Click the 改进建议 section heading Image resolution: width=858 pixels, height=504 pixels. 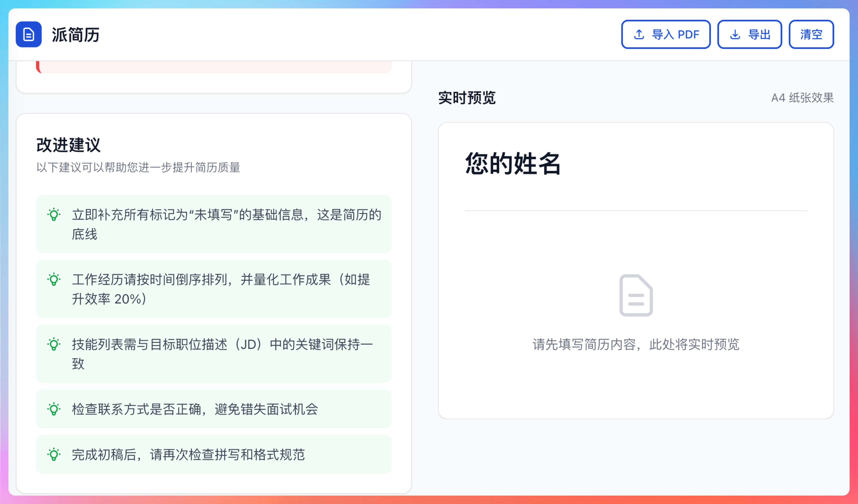pyautogui.click(x=68, y=145)
